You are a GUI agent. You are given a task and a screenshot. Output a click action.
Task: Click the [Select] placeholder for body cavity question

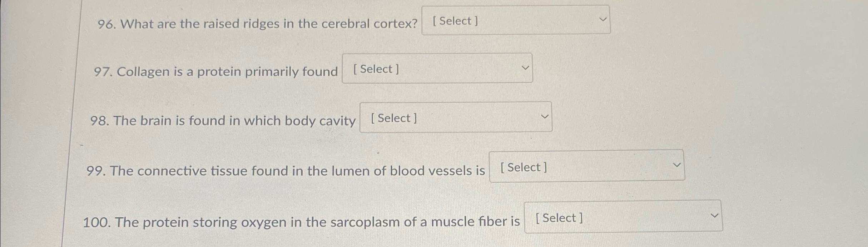[393, 118]
